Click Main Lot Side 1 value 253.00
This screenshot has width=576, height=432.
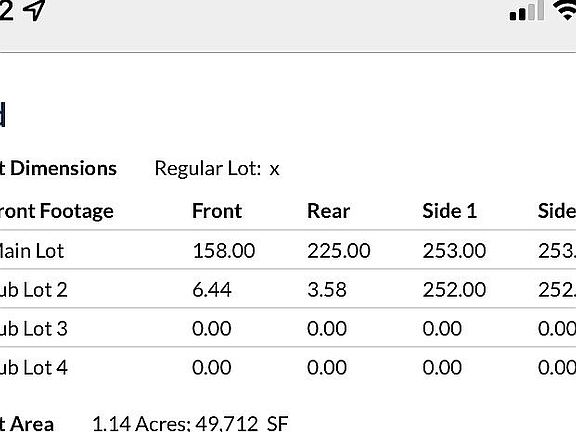[454, 251]
